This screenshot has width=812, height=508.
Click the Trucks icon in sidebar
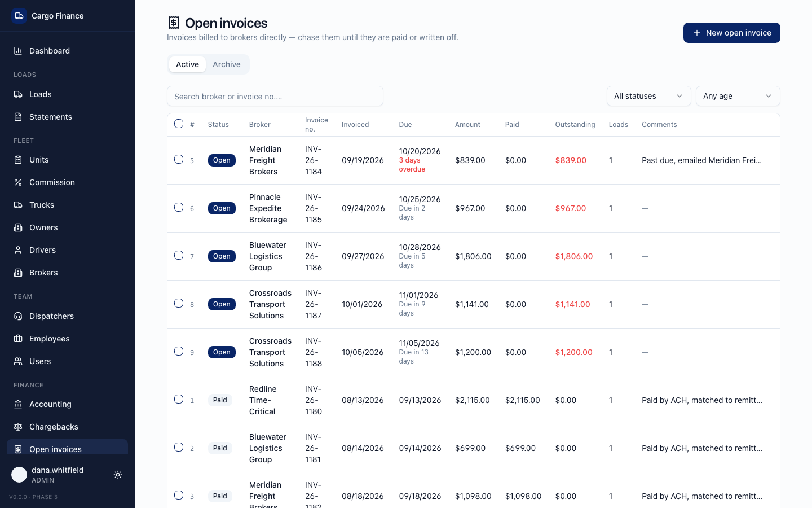pyautogui.click(x=18, y=205)
